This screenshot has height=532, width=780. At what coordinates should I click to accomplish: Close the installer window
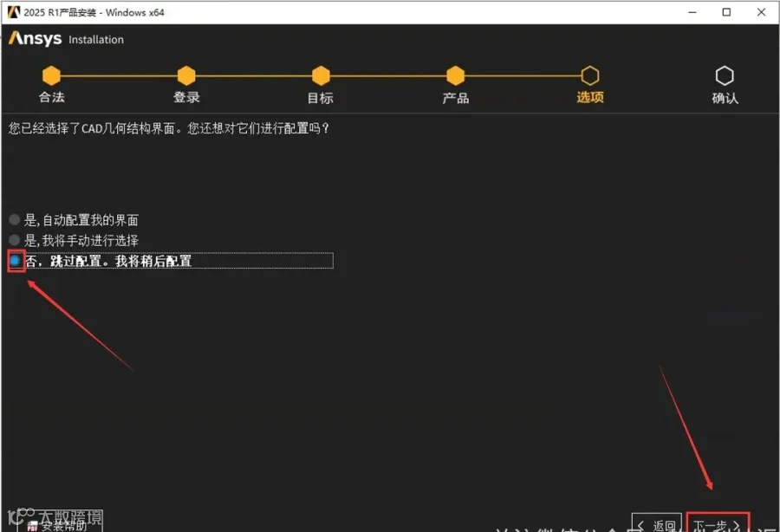pos(761,12)
